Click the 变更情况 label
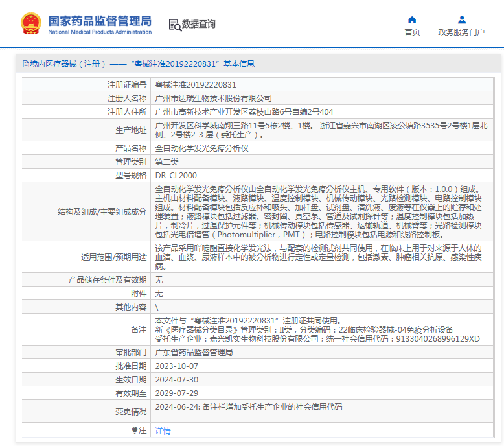Viewport: 504px width, 446px height. 131,412
